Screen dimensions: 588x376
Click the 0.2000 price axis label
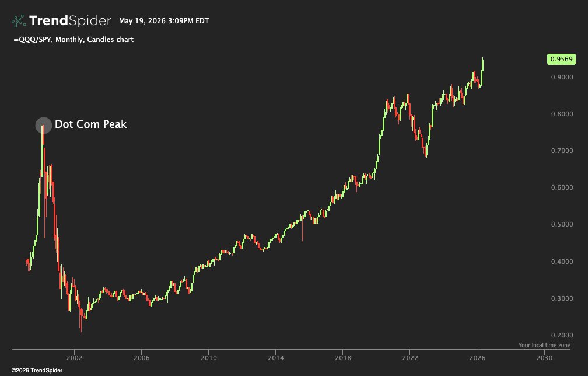click(x=562, y=336)
